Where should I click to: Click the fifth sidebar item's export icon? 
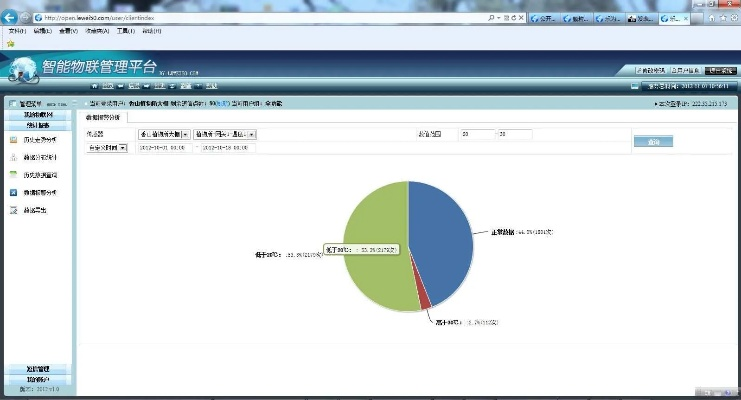click(13, 210)
